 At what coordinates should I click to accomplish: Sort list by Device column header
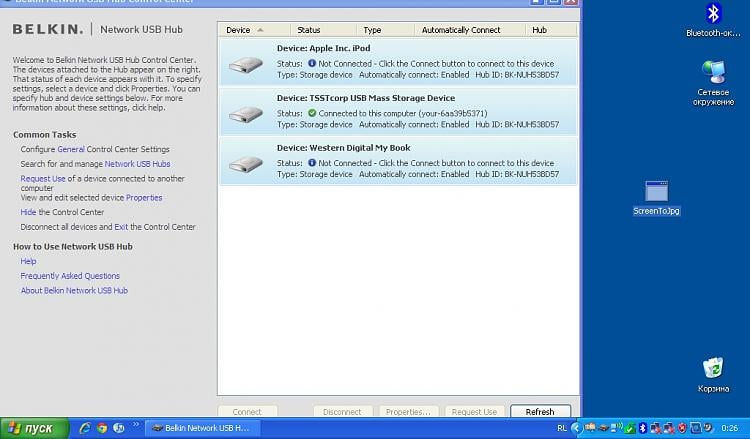pos(254,30)
